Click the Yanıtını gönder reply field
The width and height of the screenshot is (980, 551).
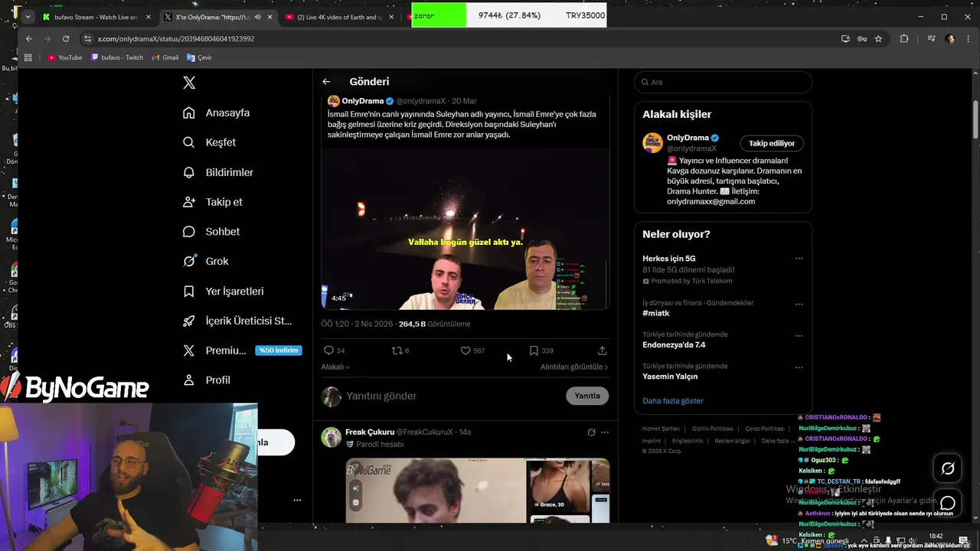(452, 396)
